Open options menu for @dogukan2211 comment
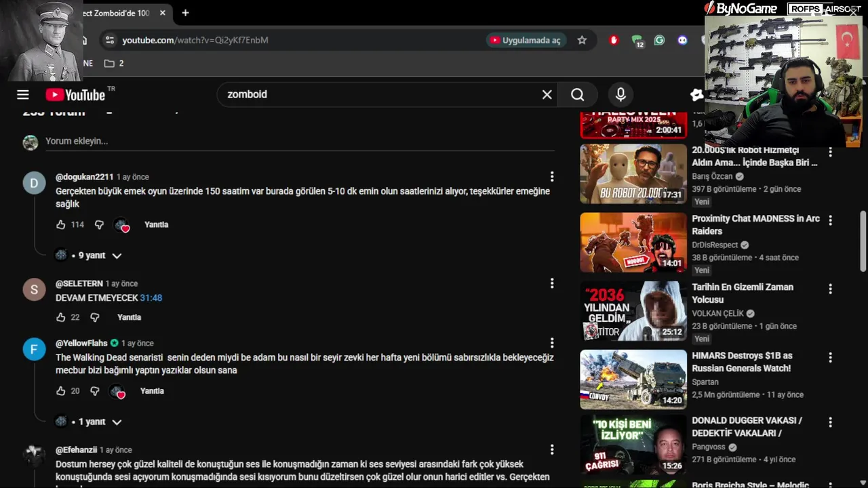The image size is (868, 488). tap(552, 177)
